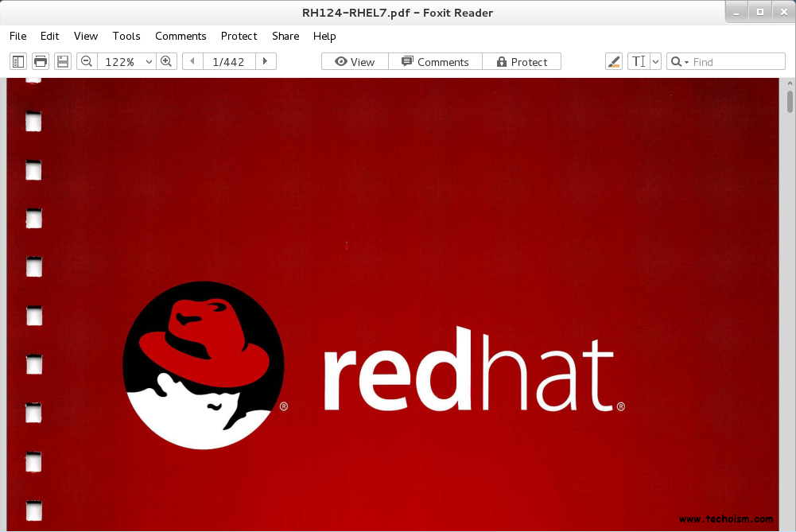The image size is (796, 532).
Task: Open the Share menu
Action: point(285,36)
